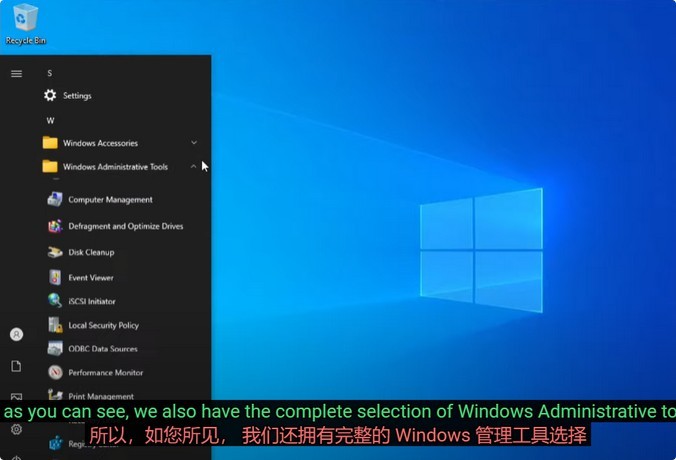676x460 pixels.
Task: Click the iSCSI Initiator label
Action: click(92, 301)
